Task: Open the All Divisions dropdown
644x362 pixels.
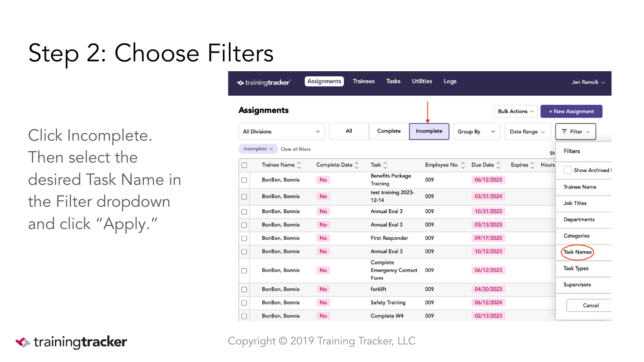Action: tap(282, 132)
